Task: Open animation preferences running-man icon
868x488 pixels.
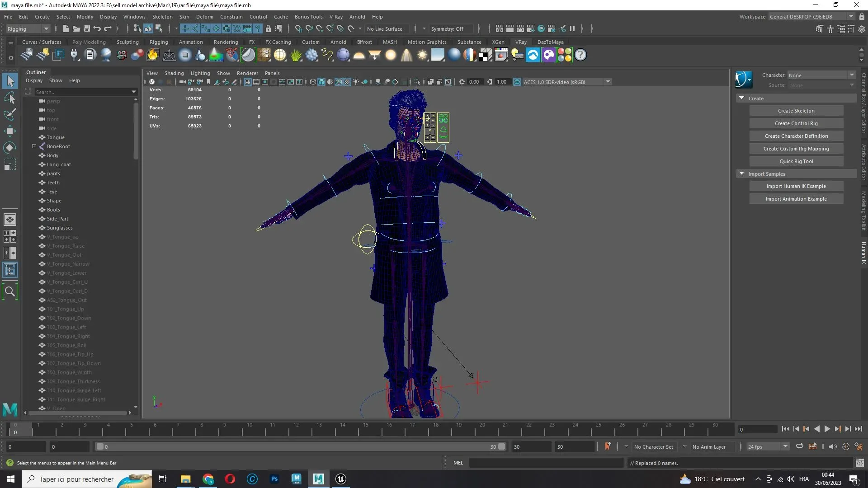Action: 859,447
